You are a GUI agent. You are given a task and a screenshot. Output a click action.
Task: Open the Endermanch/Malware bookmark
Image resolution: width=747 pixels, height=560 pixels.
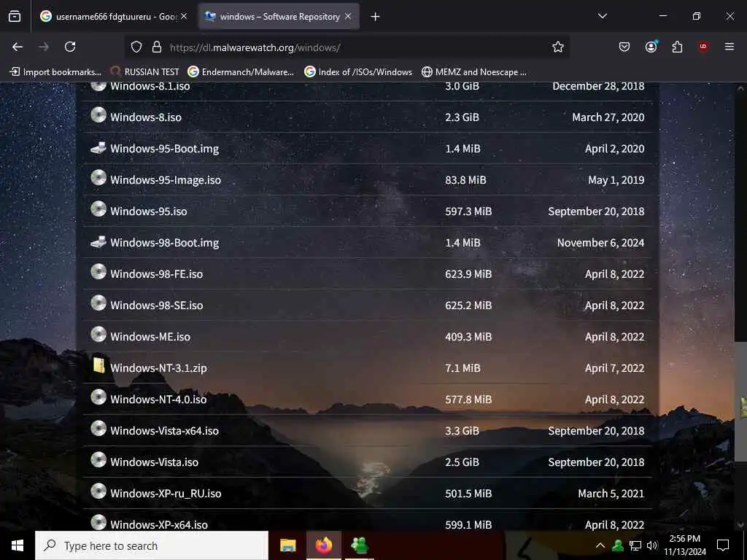[x=241, y=72]
